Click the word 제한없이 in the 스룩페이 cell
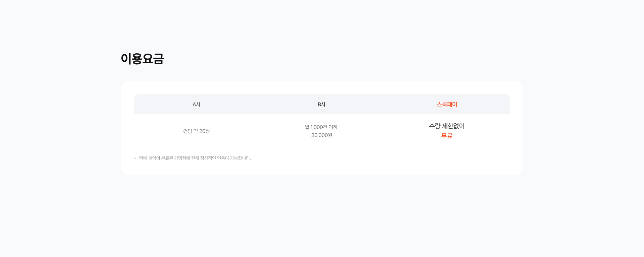 click(x=453, y=126)
